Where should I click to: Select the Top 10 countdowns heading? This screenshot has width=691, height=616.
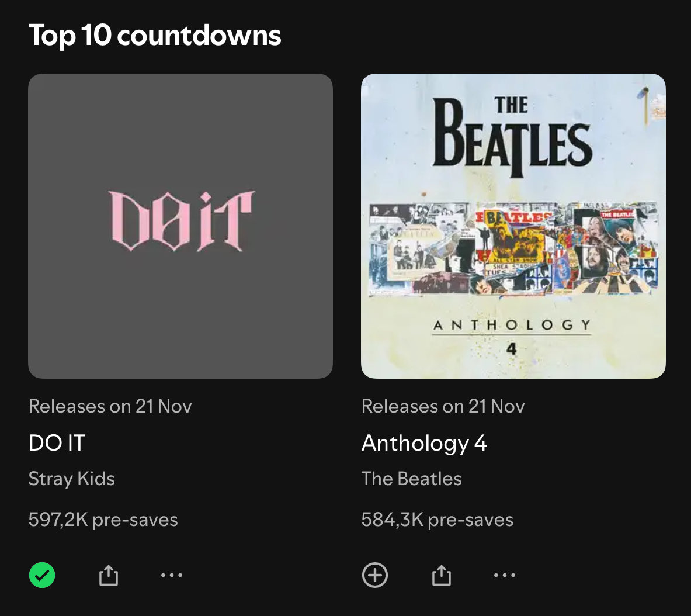coord(155,36)
